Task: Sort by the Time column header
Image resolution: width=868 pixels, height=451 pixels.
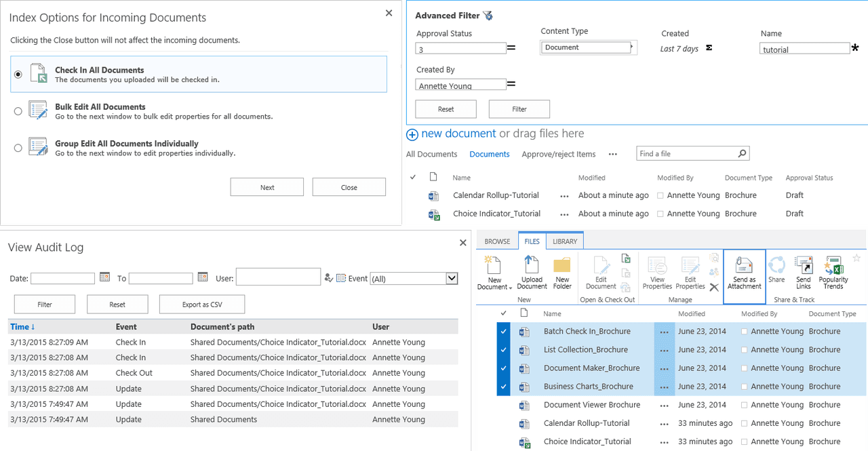Action: (22, 327)
